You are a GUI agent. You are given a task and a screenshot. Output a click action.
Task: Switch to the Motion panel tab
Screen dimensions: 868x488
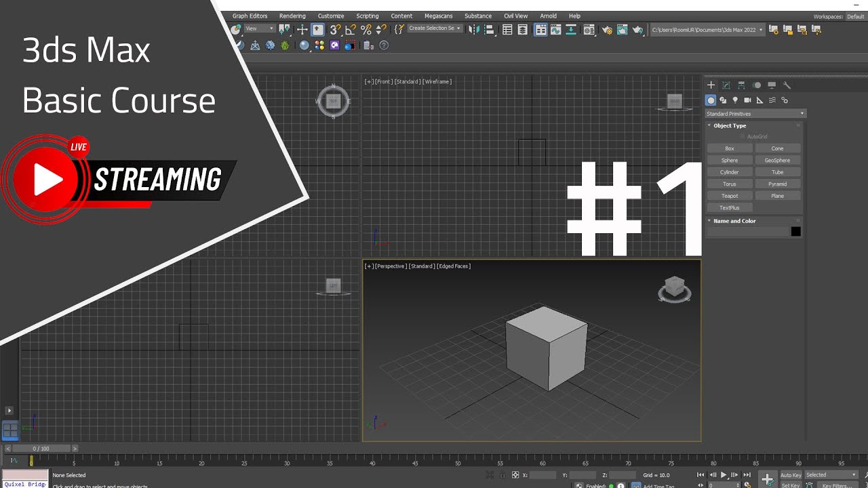[757, 85]
